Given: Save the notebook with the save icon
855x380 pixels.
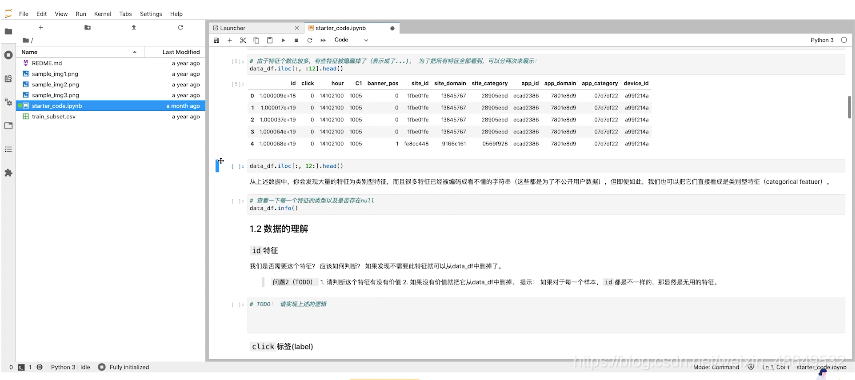Looking at the screenshot, I should [216, 40].
